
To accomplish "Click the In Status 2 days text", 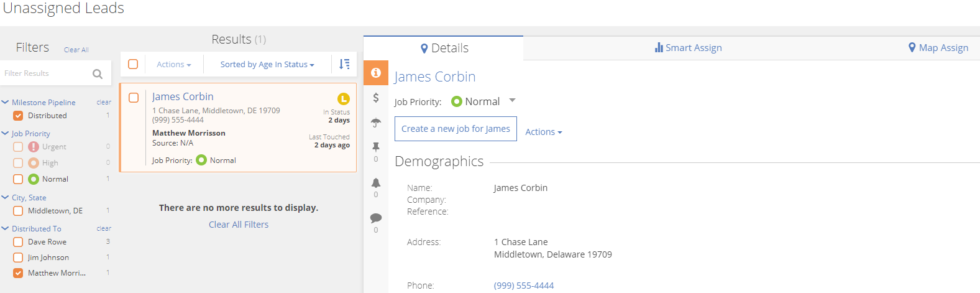I will 336,116.
